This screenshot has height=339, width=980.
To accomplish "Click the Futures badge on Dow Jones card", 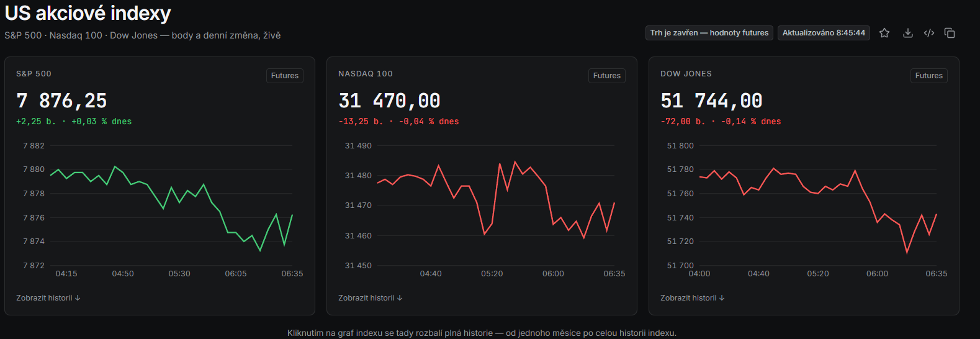I will pyautogui.click(x=929, y=76).
